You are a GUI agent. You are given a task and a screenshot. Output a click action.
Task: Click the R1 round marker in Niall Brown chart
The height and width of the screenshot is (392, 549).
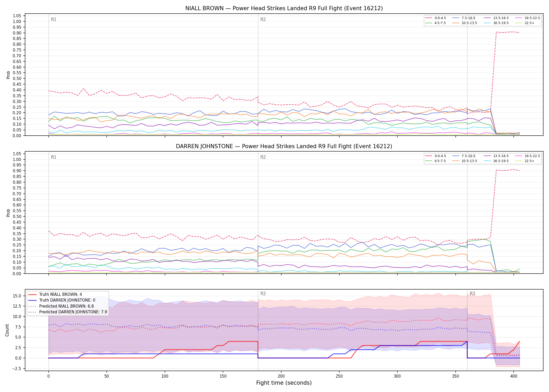pyautogui.click(x=54, y=19)
